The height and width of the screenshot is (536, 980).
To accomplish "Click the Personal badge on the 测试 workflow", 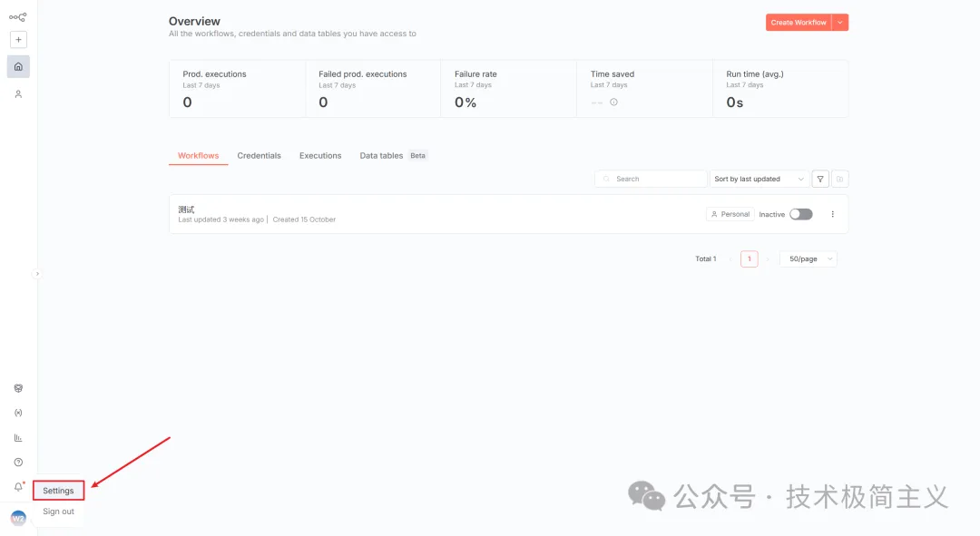I will [x=730, y=214].
